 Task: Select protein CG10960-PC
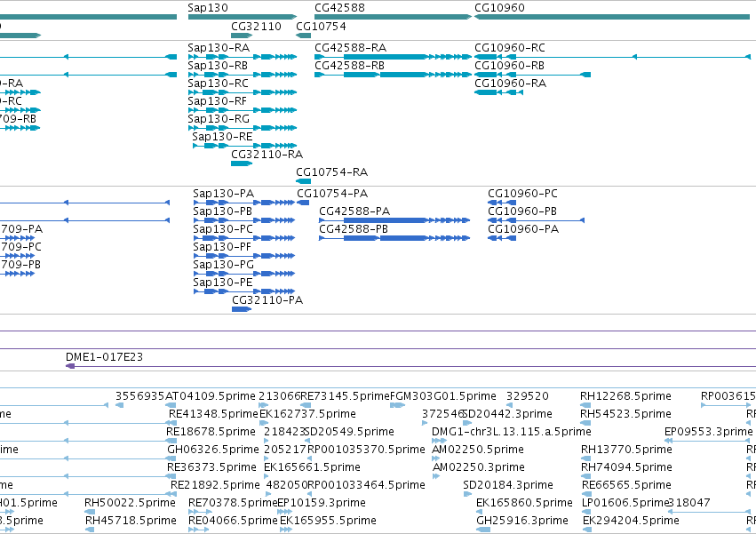502,203
